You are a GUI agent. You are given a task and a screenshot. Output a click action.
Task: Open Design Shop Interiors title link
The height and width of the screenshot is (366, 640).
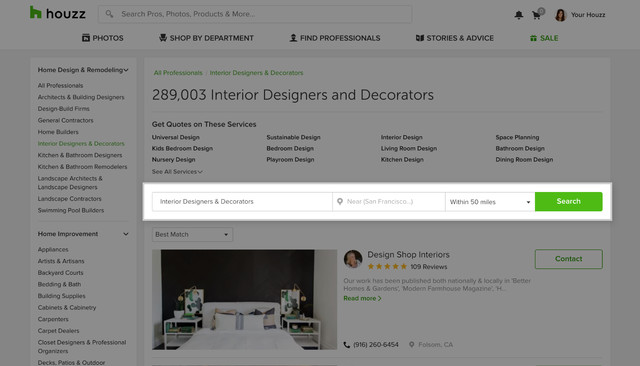[408, 255]
